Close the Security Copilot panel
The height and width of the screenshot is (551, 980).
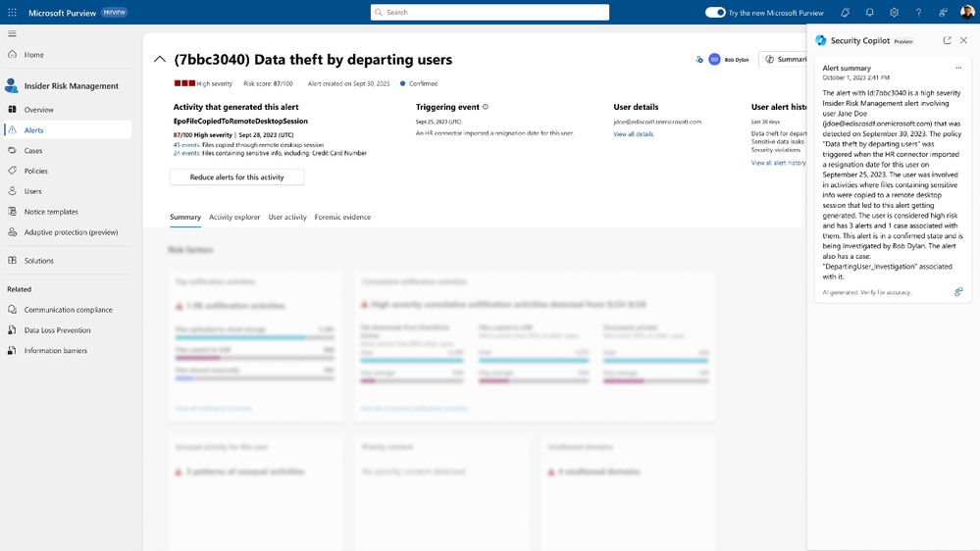tap(963, 40)
